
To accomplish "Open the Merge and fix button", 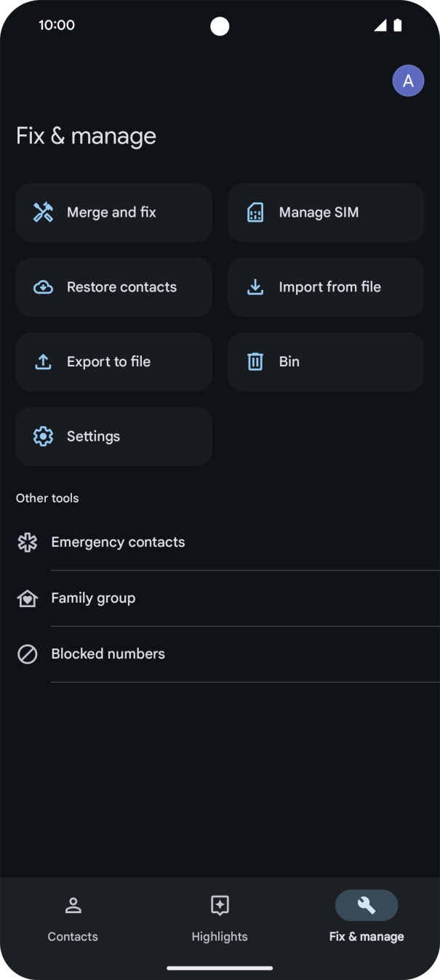I will pos(113,212).
